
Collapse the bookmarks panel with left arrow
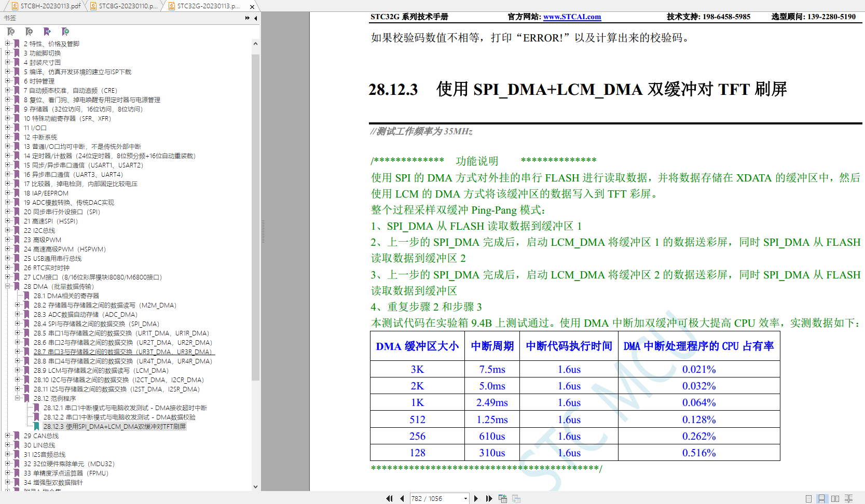tap(255, 18)
